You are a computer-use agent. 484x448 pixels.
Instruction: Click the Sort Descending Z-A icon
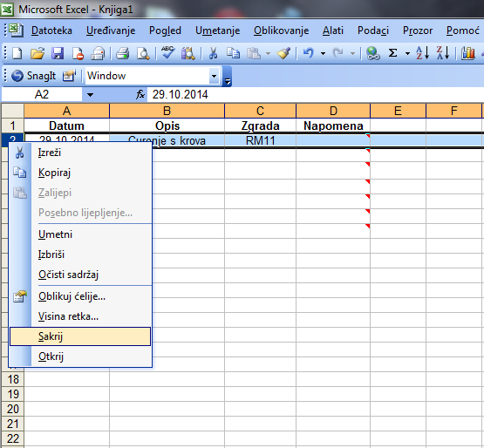pos(443,53)
